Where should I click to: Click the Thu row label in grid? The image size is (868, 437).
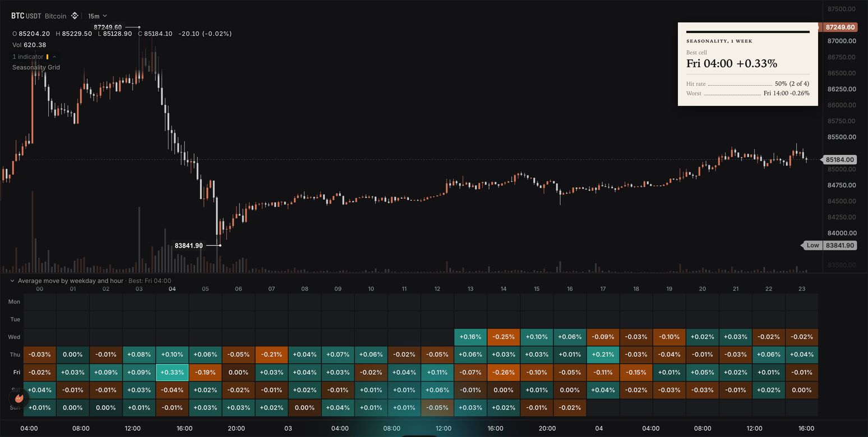click(x=15, y=355)
